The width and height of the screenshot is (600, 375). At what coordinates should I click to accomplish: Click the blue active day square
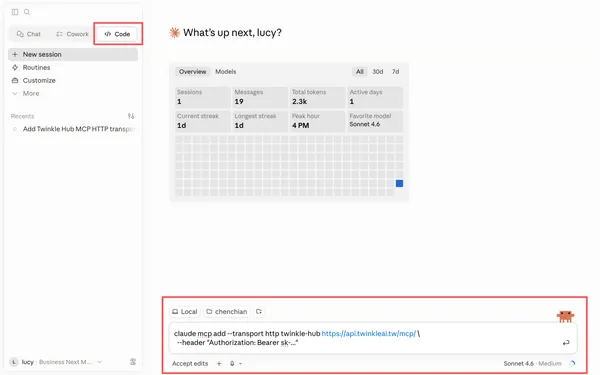pyautogui.click(x=399, y=183)
